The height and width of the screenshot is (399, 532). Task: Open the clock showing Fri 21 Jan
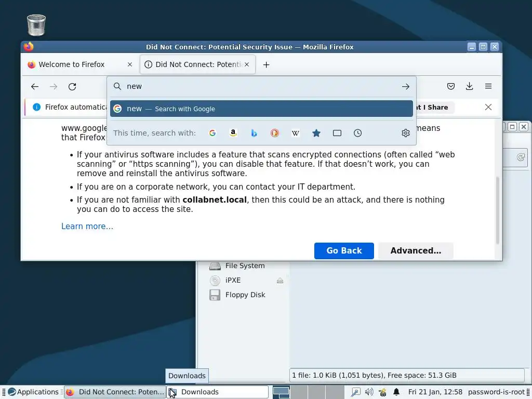435,392
